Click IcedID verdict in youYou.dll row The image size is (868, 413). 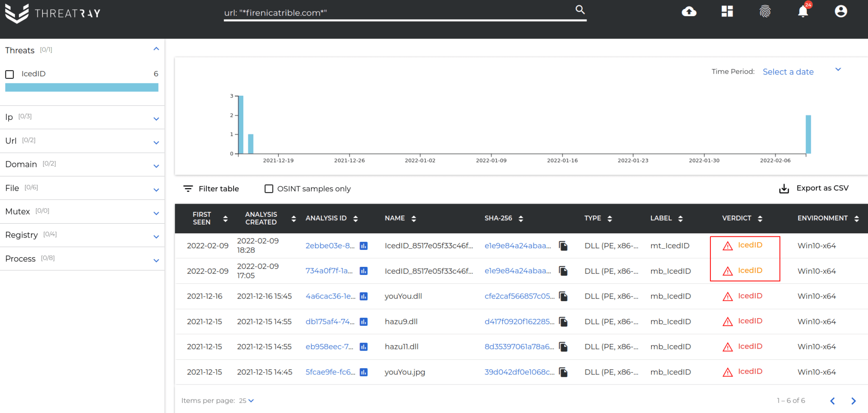coord(750,296)
